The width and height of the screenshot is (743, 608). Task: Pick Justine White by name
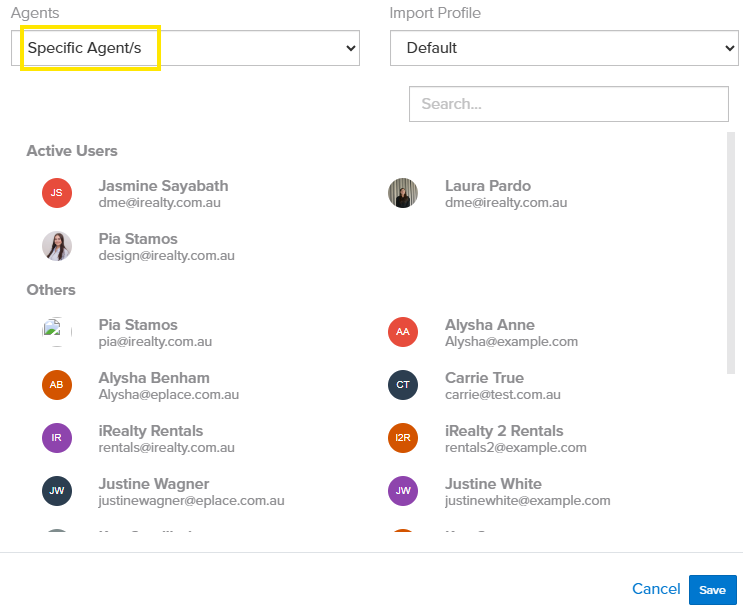coord(493,484)
